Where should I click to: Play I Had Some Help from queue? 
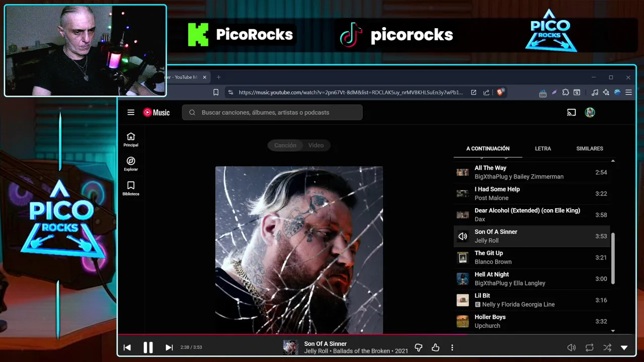coord(532,194)
